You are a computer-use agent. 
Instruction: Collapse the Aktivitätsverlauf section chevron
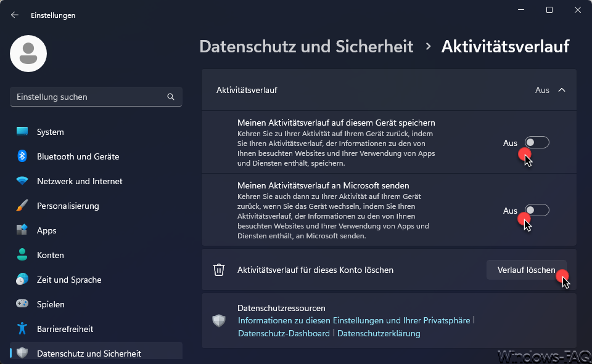562,90
